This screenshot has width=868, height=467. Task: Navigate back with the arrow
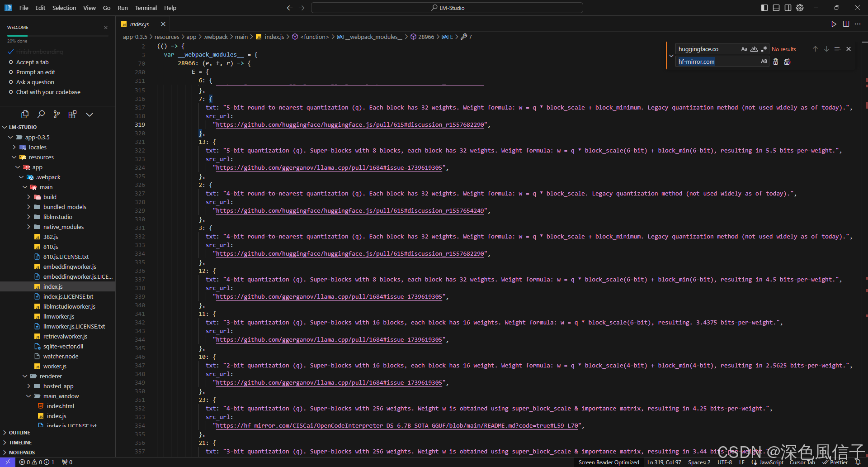click(x=290, y=8)
